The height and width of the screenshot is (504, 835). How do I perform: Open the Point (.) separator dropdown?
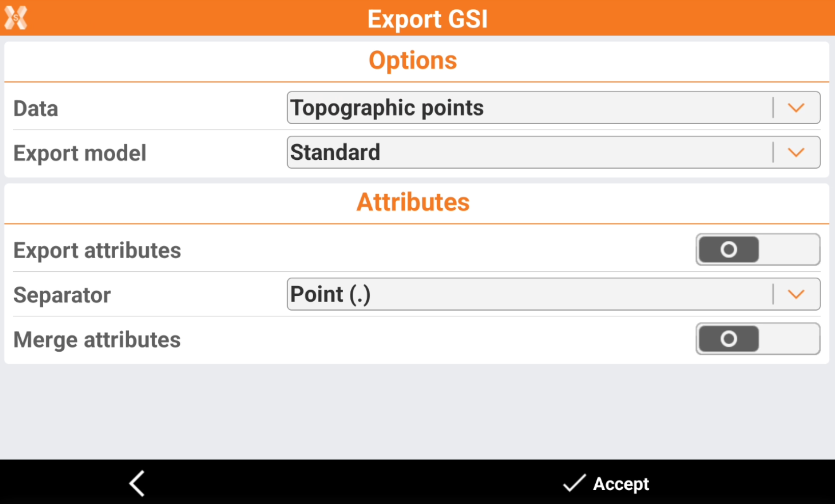point(530,294)
